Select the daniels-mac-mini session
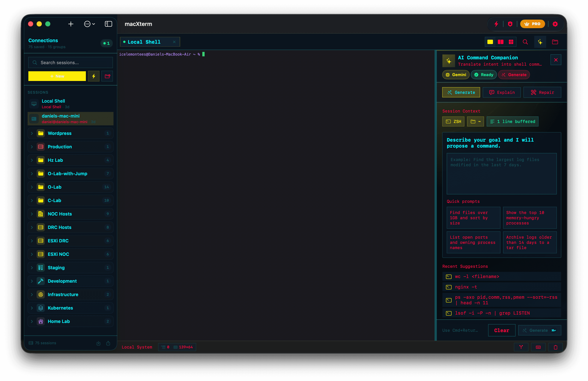The image size is (588, 381). tap(70, 119)
